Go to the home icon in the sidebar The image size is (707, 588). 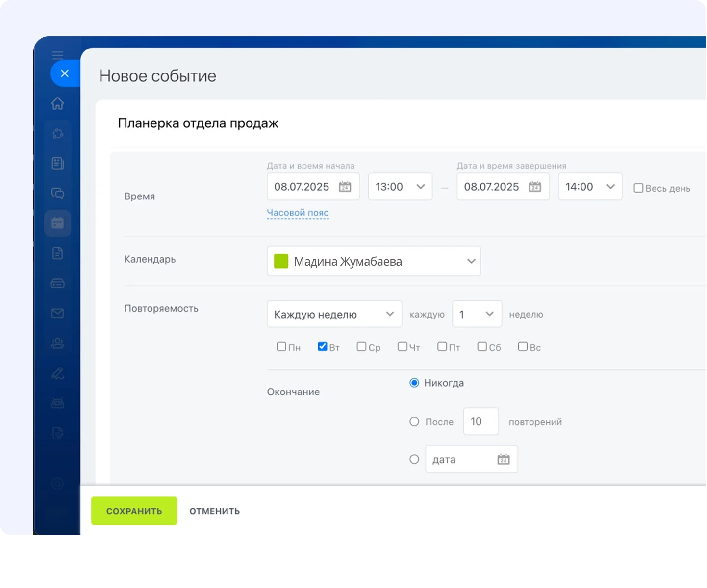point(58,103)
